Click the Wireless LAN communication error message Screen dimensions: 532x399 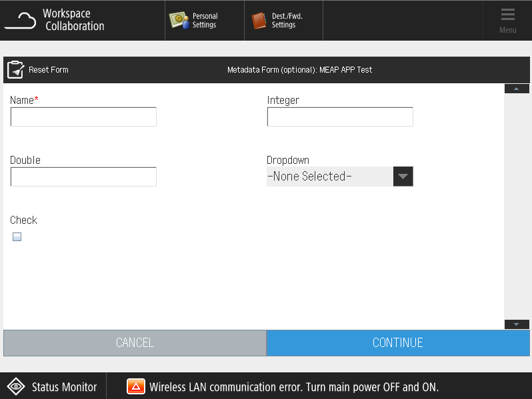coord(294,387)
